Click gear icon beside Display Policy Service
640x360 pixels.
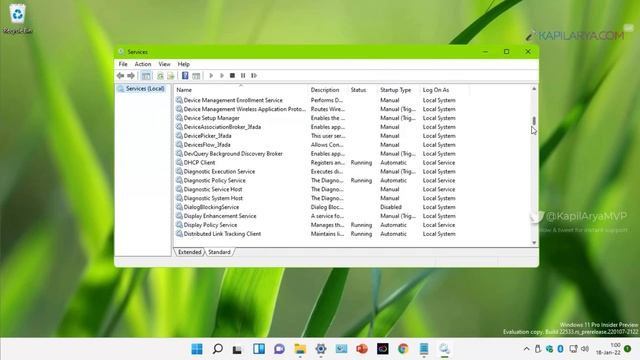pos(179,225)
